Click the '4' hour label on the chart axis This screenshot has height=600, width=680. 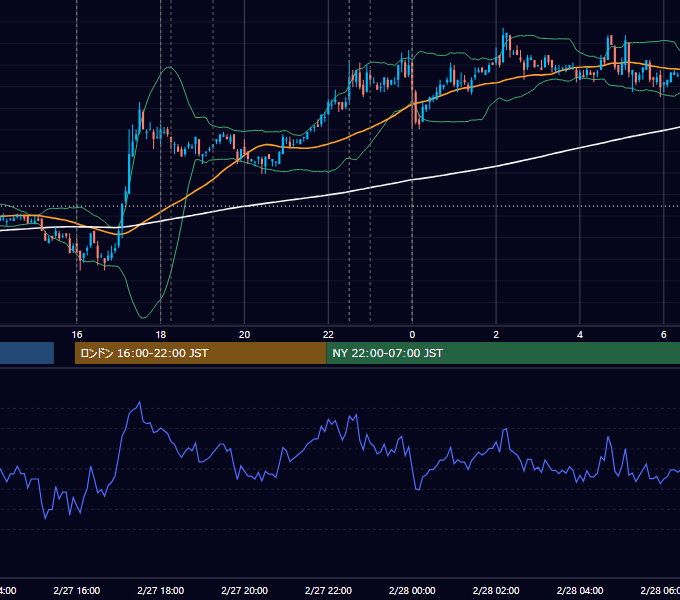coord(580,334)
